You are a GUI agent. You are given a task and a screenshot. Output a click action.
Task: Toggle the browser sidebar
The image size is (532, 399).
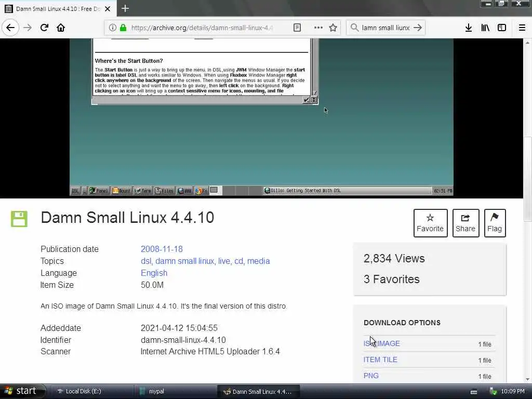(502, 28)
